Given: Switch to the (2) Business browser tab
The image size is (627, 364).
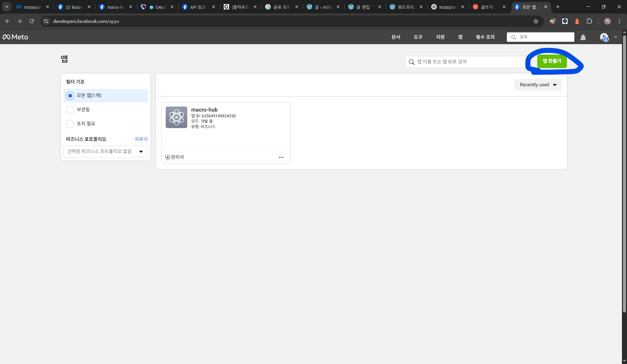Looking at the screenshot, I should (x=75, y=7).
